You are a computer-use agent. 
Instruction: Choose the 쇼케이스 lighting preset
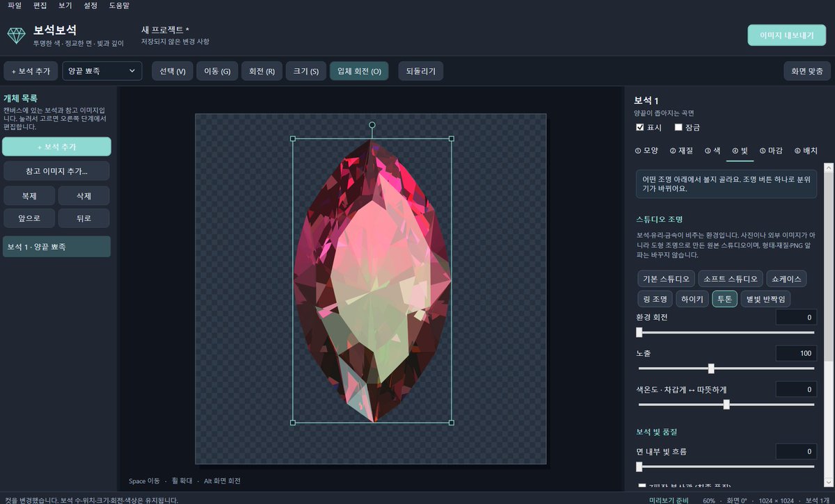coord(786,279)
